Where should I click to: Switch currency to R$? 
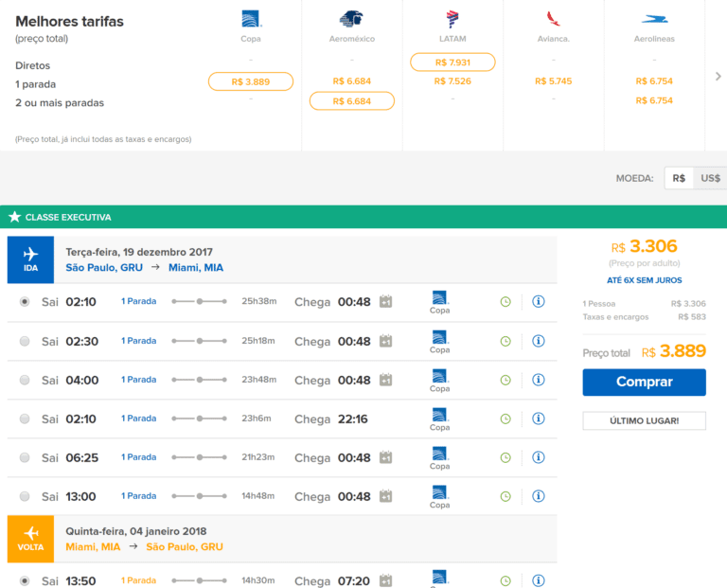[679, 178]
